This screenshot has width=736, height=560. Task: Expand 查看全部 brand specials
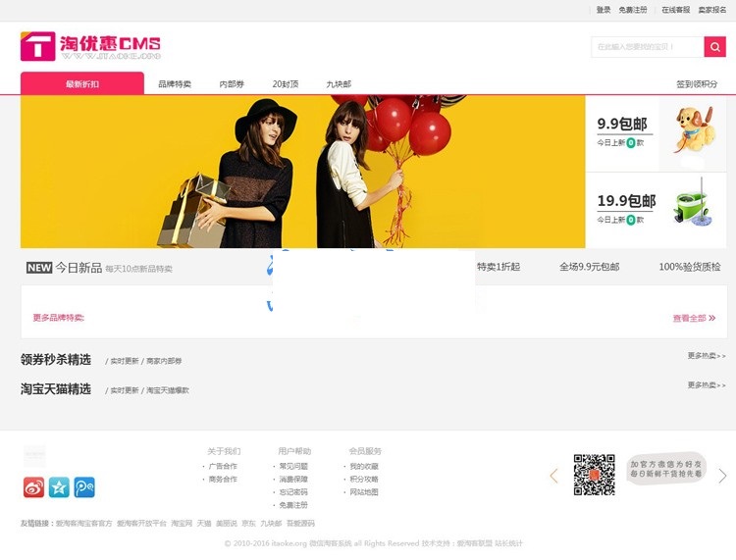pos(693,318)
